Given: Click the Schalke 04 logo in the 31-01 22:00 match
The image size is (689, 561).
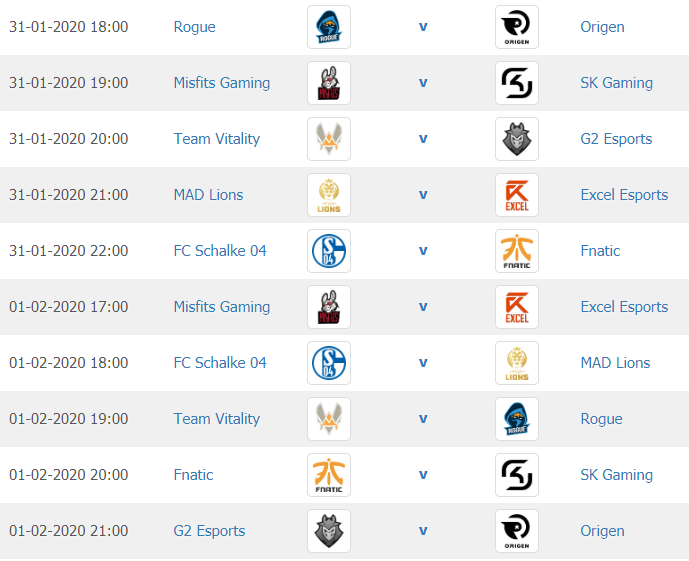Looking at the screenshot, I should (x=329, y=251).
